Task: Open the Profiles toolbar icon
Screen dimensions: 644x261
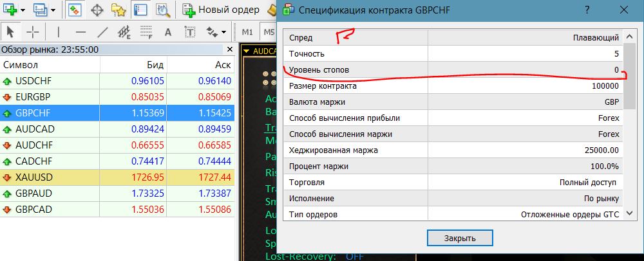Action: pyautogui.click(x=41, y=10)
